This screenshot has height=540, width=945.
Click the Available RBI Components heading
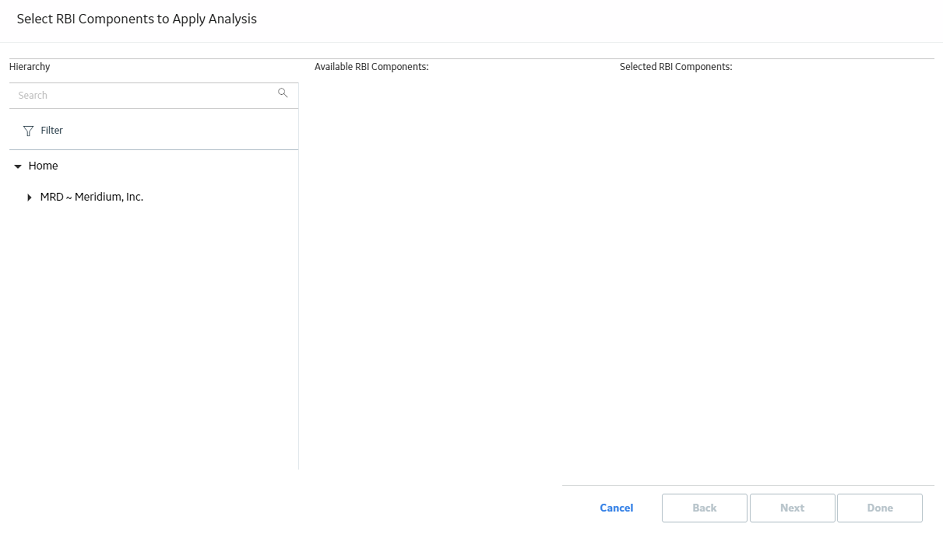point(371,66)
